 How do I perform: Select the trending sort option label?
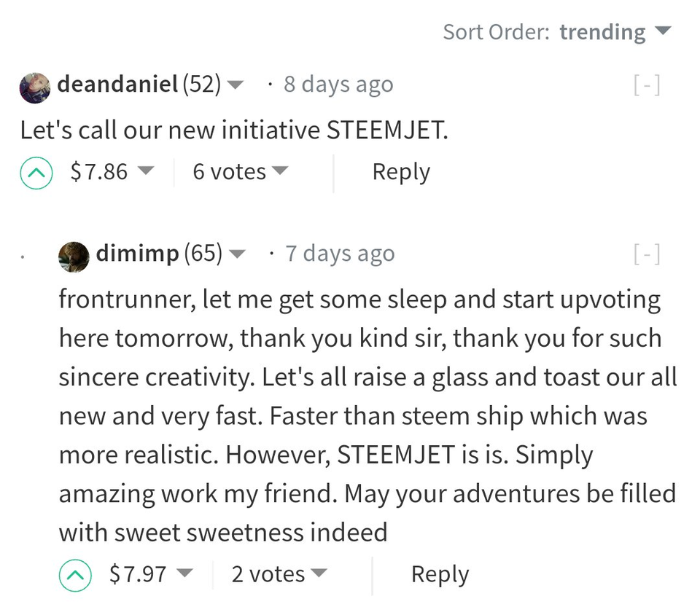point(603,33)
